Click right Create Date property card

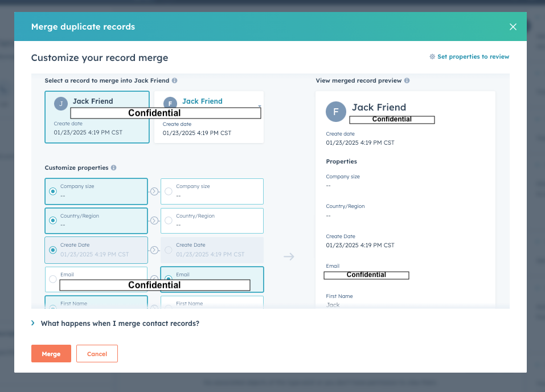tap(212, 250)
